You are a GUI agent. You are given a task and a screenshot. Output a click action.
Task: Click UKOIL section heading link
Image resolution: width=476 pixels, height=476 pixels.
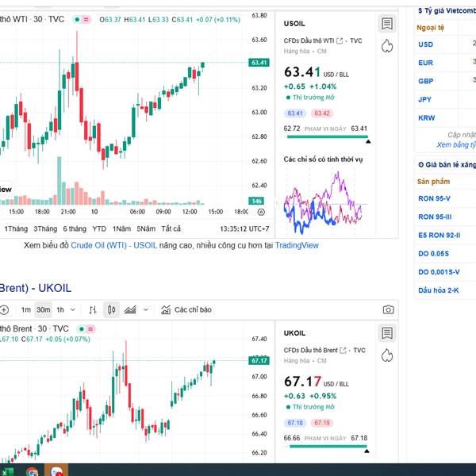coord(36,288)
